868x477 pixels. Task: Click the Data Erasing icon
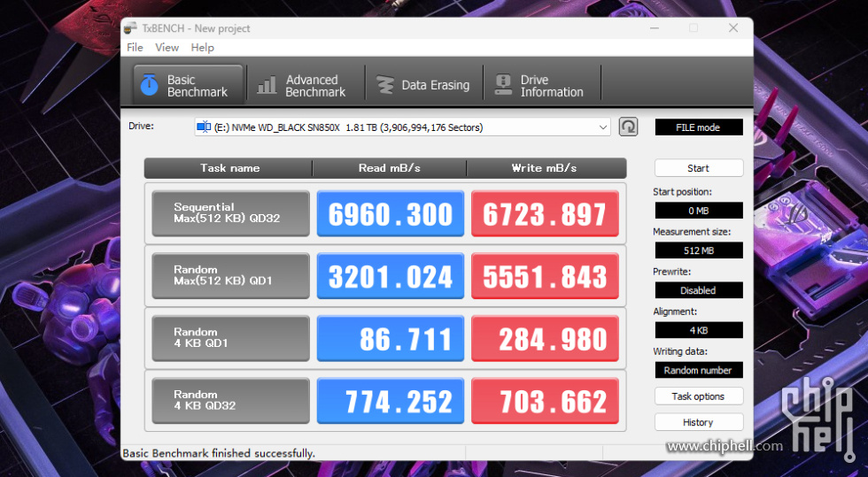tap(384, 85)
